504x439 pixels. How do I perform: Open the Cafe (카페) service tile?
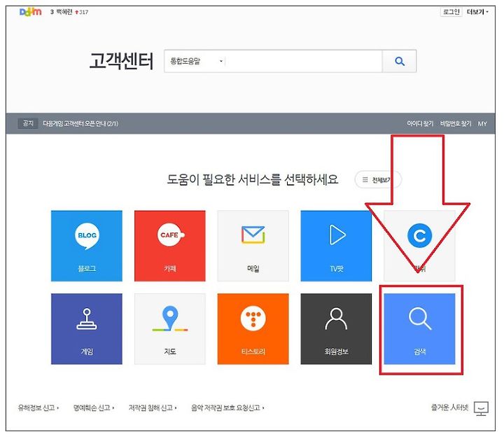[x=169, y=246]
